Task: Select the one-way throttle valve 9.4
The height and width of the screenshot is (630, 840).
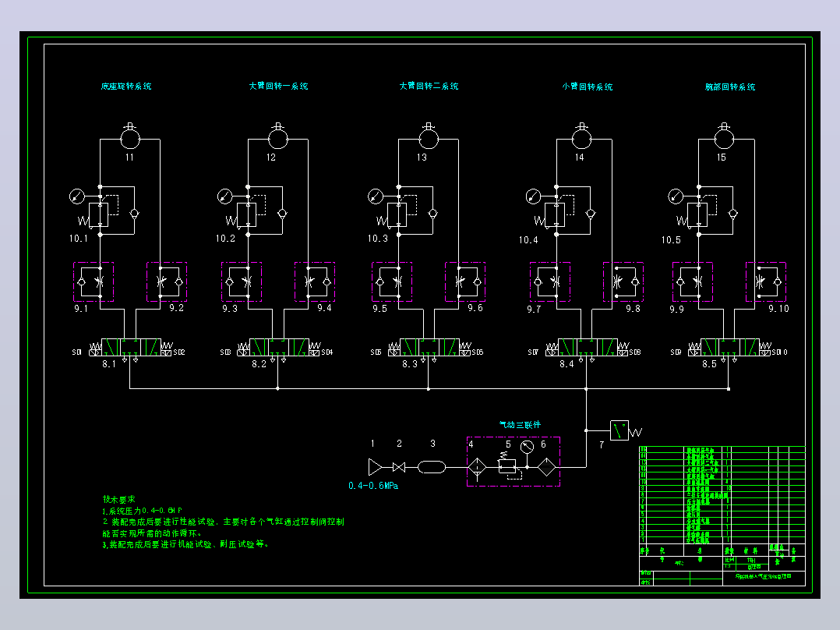Action: coord(315,282)
